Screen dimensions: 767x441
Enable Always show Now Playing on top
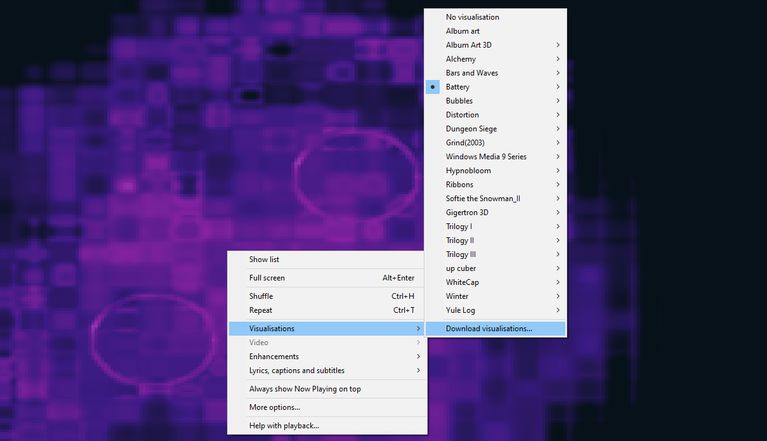coord(305,389)
